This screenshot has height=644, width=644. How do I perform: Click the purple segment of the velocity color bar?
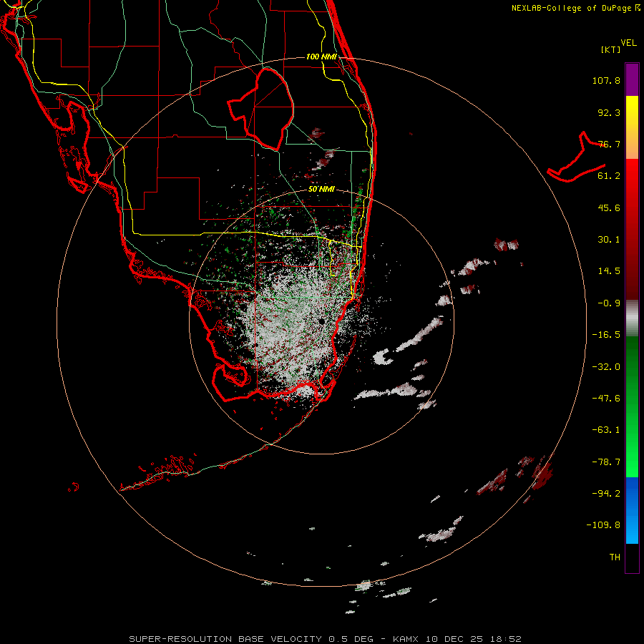pos(632,80)
